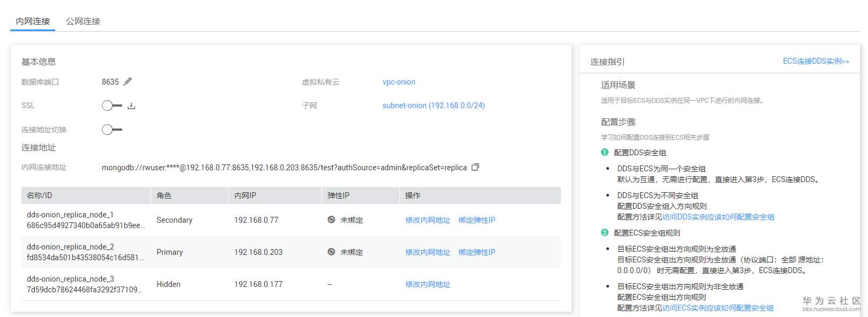Click 修改内网地址 for node_2
This screenshot has height=317, width=868.
(x=428, y=252)
